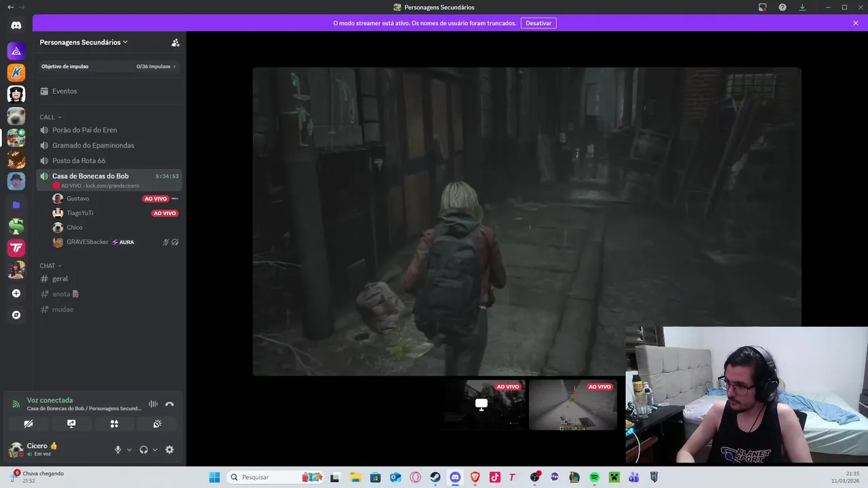The height and width of the screenshot is (488, 868).
Task: Open Spotify from the taskbar
Action: [x=594, y=477]
